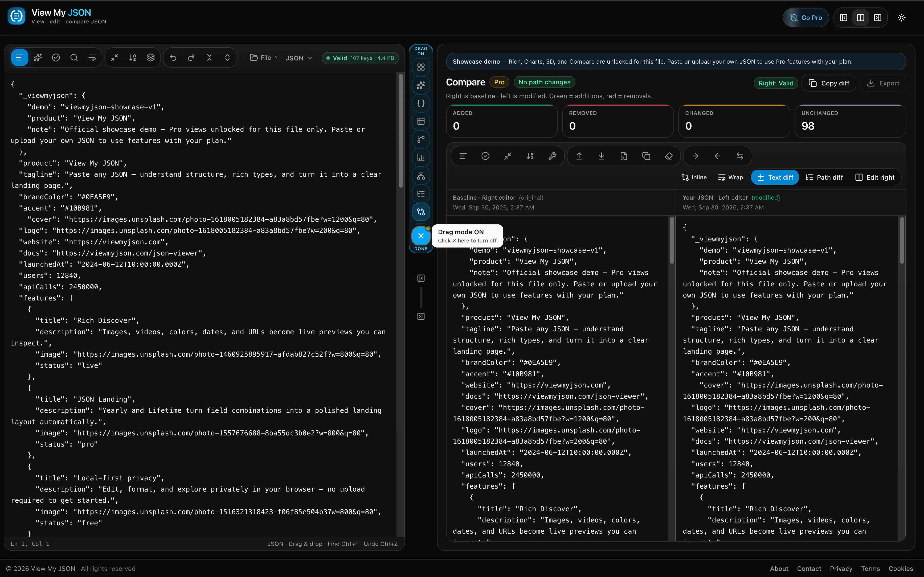Click the baseline editor pane scrollbar
The width and height of the screenshot is (924, 577).
pyautogui.click(x=672, y=240)
